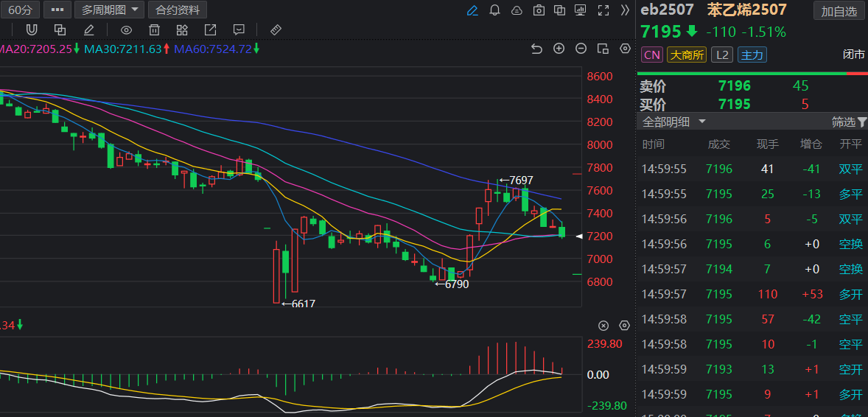Delete drawings with trash icon
Viewport: 868px width, 417px height.
click(x=155, y=29)
